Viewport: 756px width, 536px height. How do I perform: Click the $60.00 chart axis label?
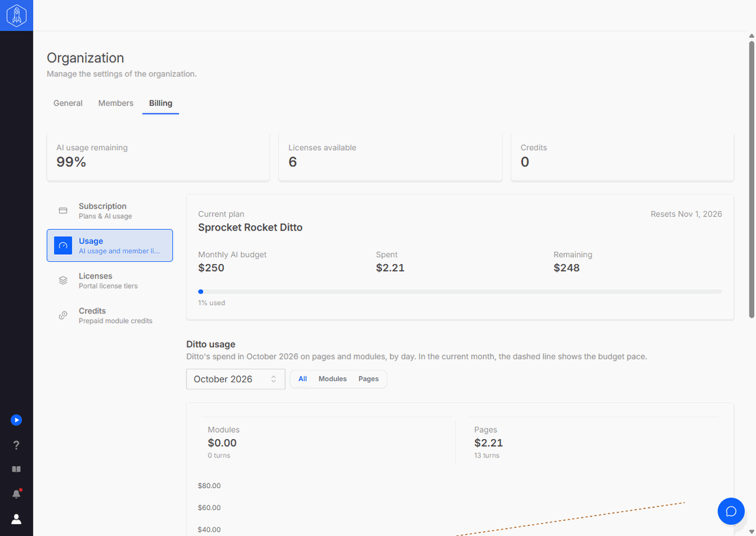[x=209, y=508]
